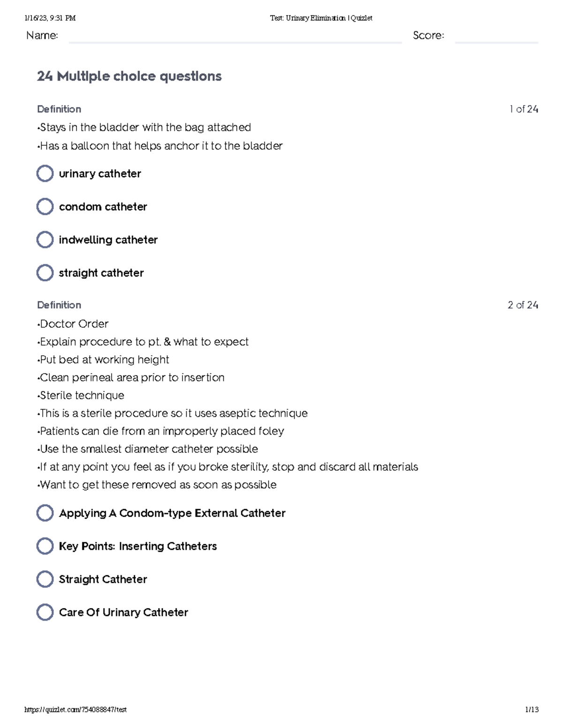
Task: Select "Applying A Condom-type External Catheter" option
Action: pyautogui.click(x=45, y=513)
